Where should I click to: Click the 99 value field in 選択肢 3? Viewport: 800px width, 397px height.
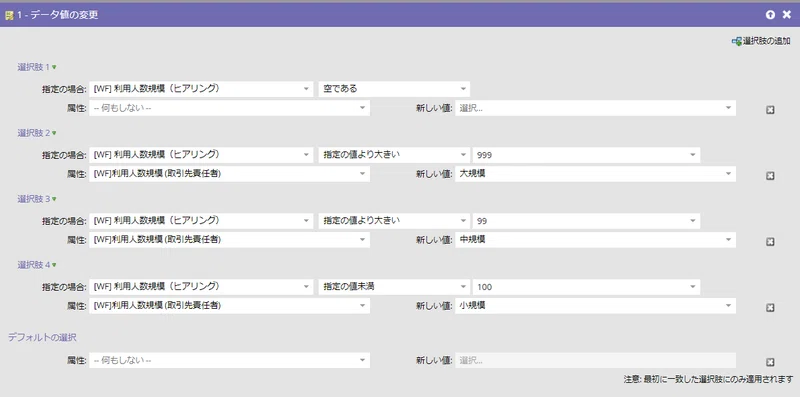pos(586,220)
